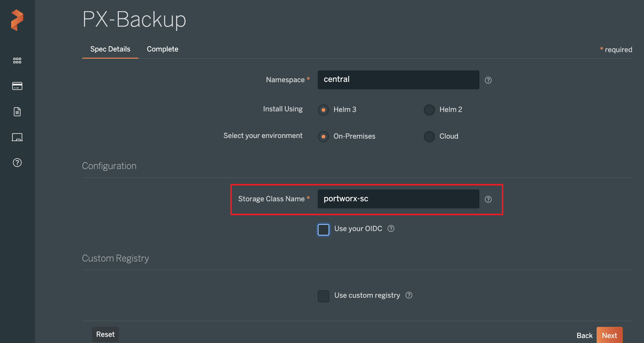Click the required legend text

[616, 50]
